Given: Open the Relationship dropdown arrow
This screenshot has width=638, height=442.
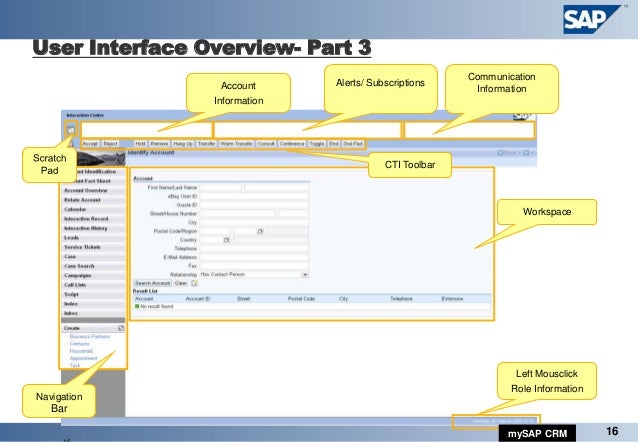Looking at the screenshot, I should [x=305, y=275].
